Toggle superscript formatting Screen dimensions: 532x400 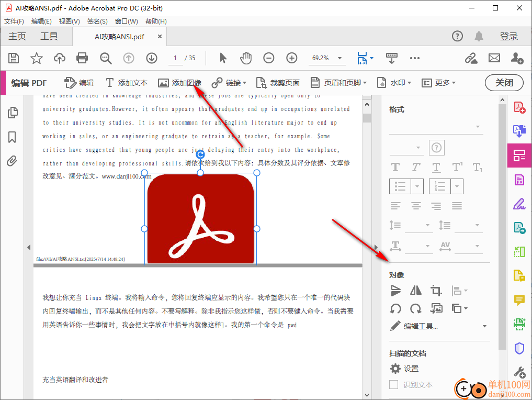pyautogui.click(x=457, y=167)
